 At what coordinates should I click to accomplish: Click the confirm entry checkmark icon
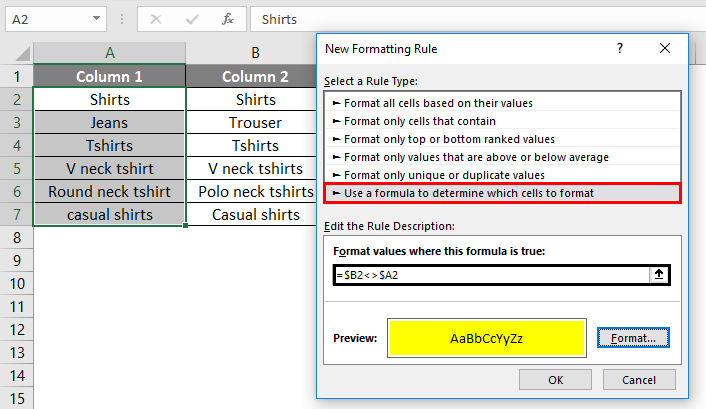point(190,18)
